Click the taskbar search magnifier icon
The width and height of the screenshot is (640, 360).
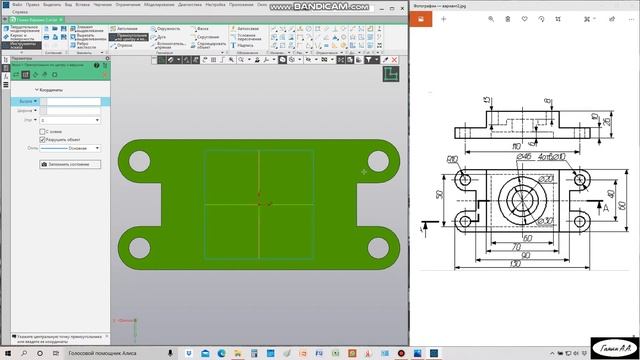point(24,353)
